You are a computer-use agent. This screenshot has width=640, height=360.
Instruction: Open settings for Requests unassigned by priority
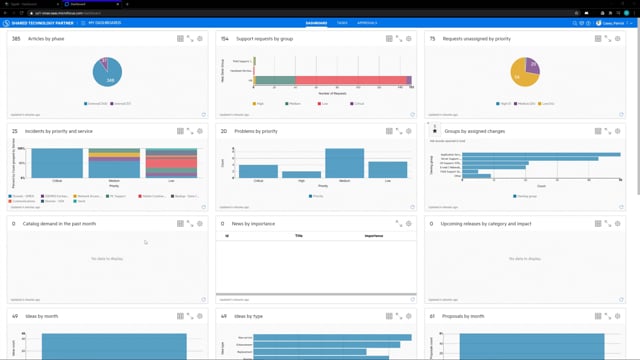click(618, 38)
